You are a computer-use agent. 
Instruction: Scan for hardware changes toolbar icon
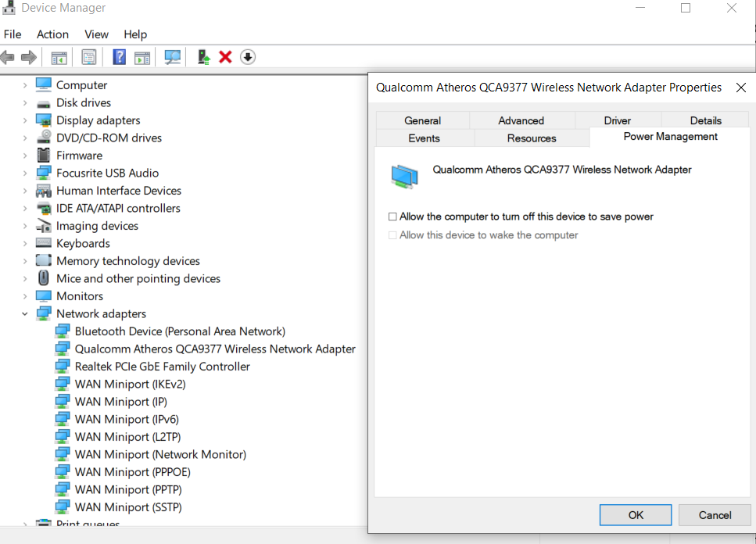point(172,57)
